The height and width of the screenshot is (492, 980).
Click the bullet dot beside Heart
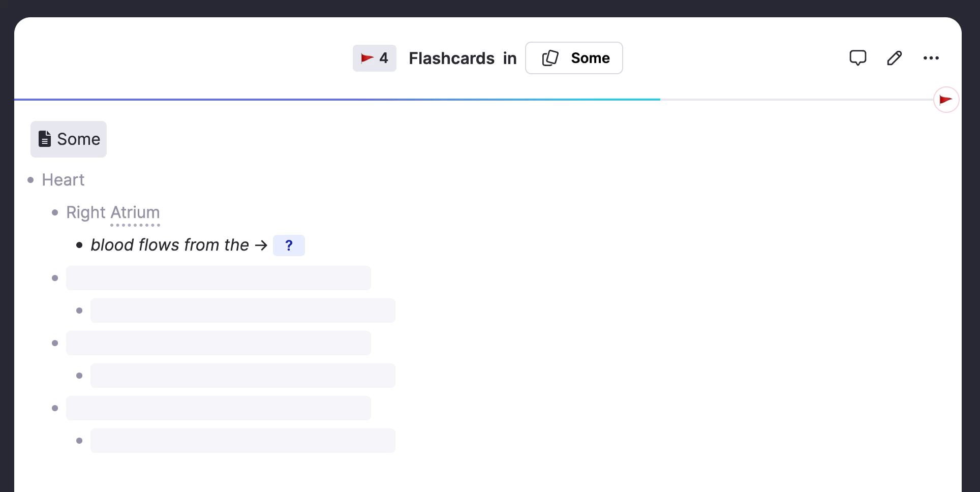[x=30, y=179]
